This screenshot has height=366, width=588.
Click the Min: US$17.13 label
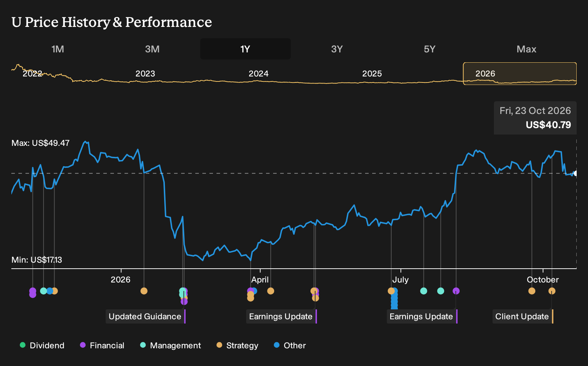[x=37, y=260]
